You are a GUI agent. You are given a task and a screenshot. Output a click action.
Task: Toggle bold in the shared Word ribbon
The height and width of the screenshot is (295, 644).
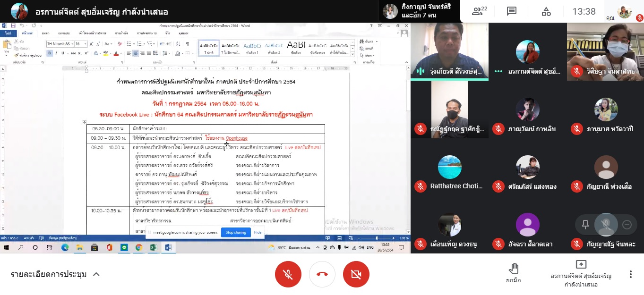point(49,53)
